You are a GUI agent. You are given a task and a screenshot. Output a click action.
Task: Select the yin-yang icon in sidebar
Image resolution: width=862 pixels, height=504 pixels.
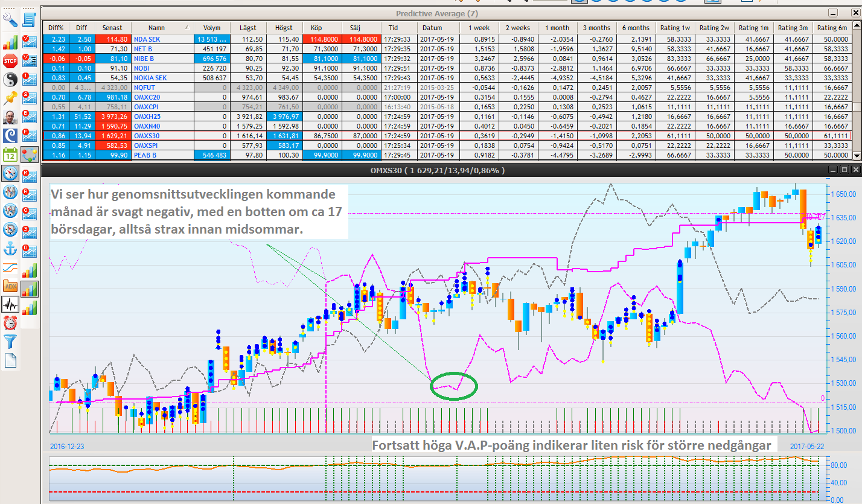(x=10, y=79)
